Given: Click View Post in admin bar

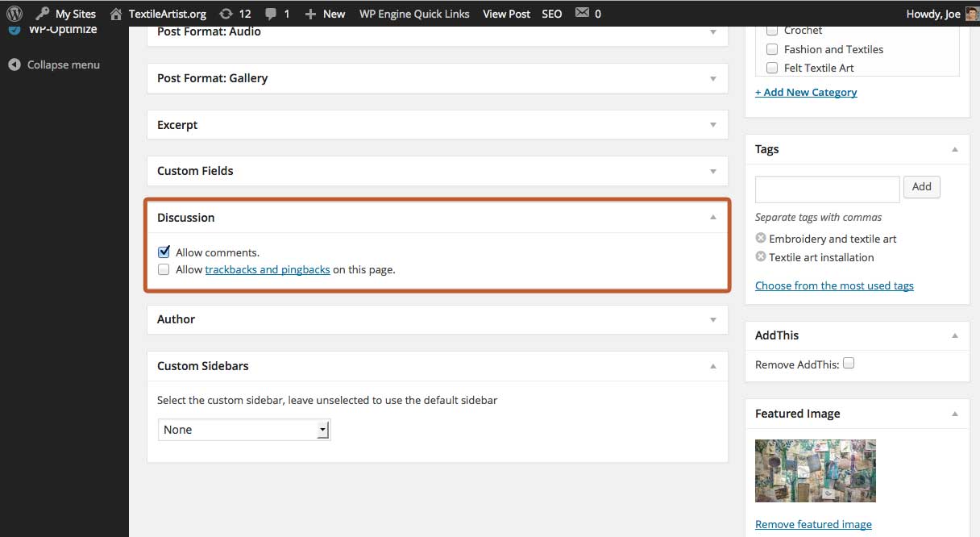Looking at the screenshot, I should click(506, 14).
